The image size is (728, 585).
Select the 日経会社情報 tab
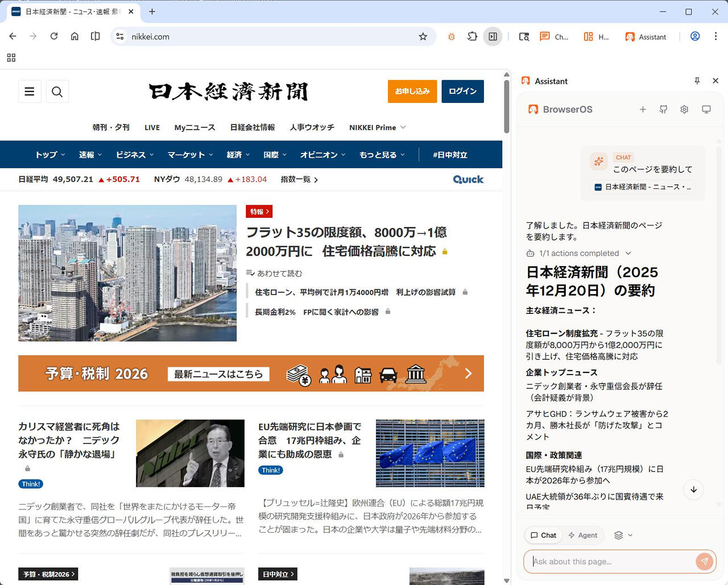pos(252,127)
